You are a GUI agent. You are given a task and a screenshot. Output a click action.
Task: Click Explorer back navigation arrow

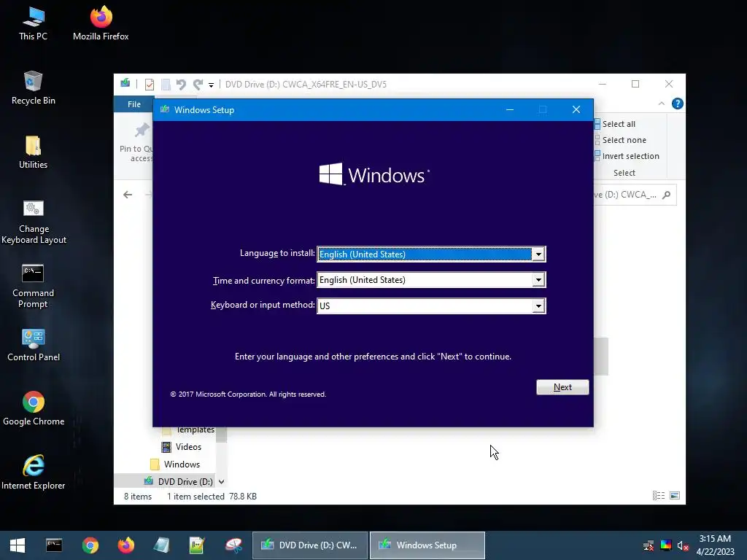point(128,195)
